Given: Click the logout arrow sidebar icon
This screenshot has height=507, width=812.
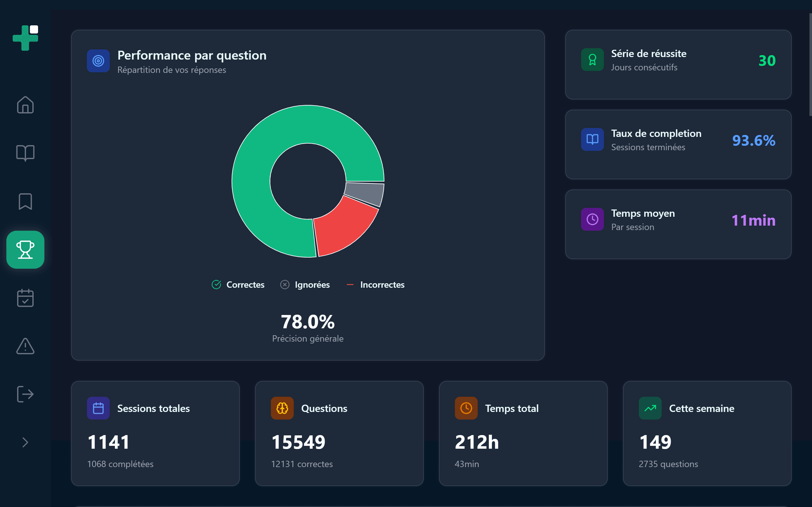Looking at the screenshot, I should 25,394.
